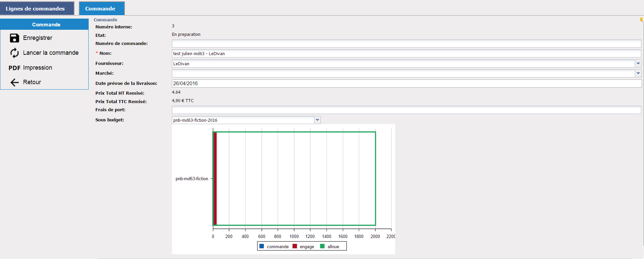Click the back arrow icon beside Retour

click(14, 82)
